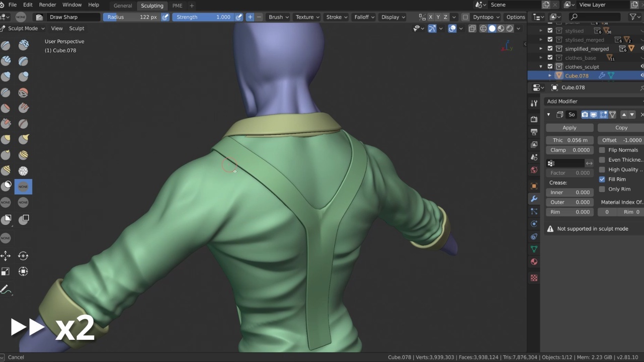Open the Render menu
The width and height of the screenshot is (644, 362).
pos(47,5)
